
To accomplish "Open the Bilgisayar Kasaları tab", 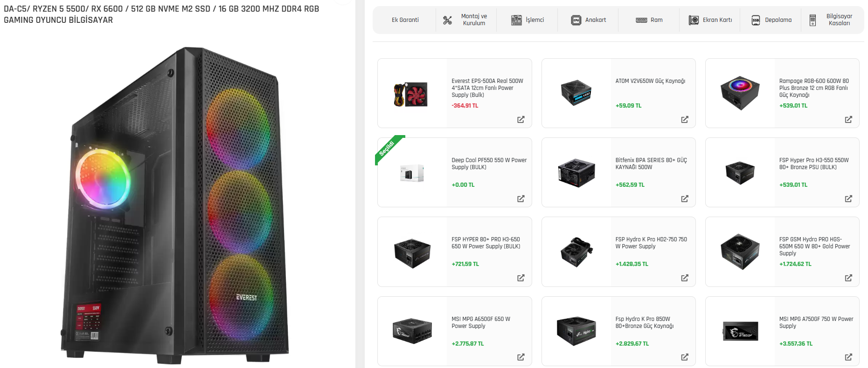I will pyautogui.click(x=832, y=20).
